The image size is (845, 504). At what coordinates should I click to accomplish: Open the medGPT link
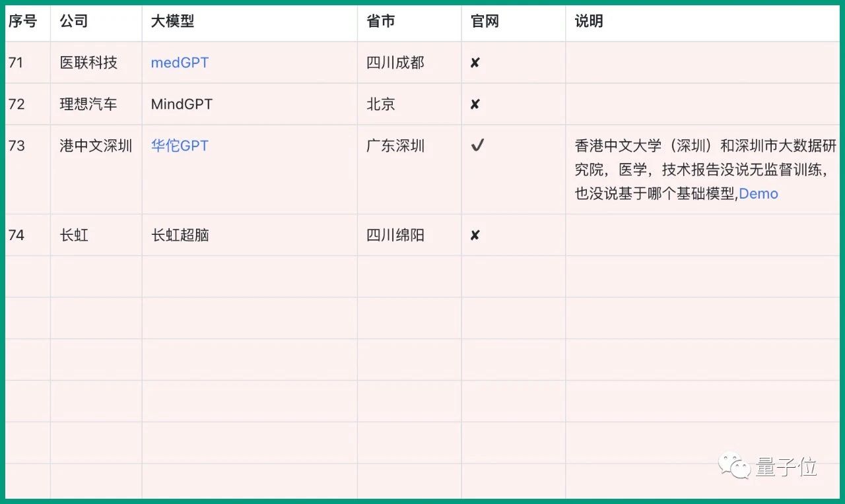point(180,63)
